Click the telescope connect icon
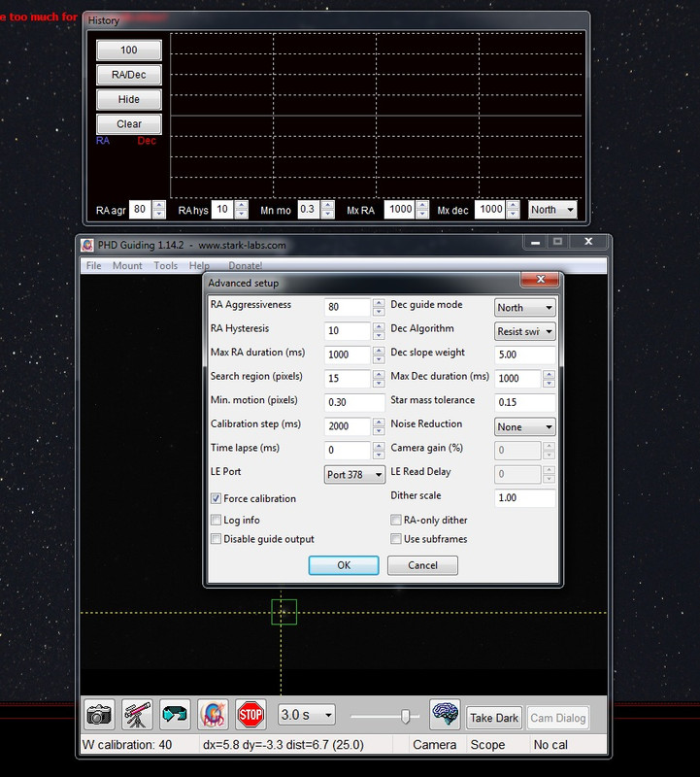700x777 pixels. (137, 715)
